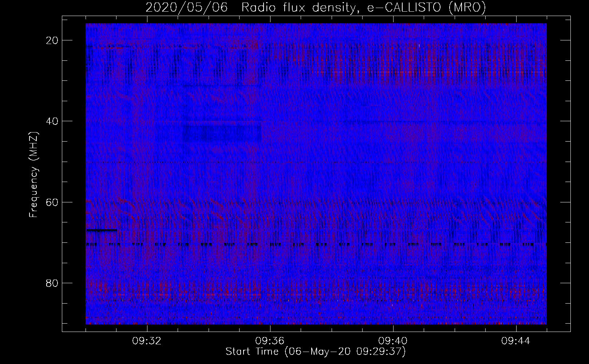The width and height of the screenshot is (589, 364).
Task: Click the dark blue rectangular patch near 42 MHz
Action: point(222,134)
